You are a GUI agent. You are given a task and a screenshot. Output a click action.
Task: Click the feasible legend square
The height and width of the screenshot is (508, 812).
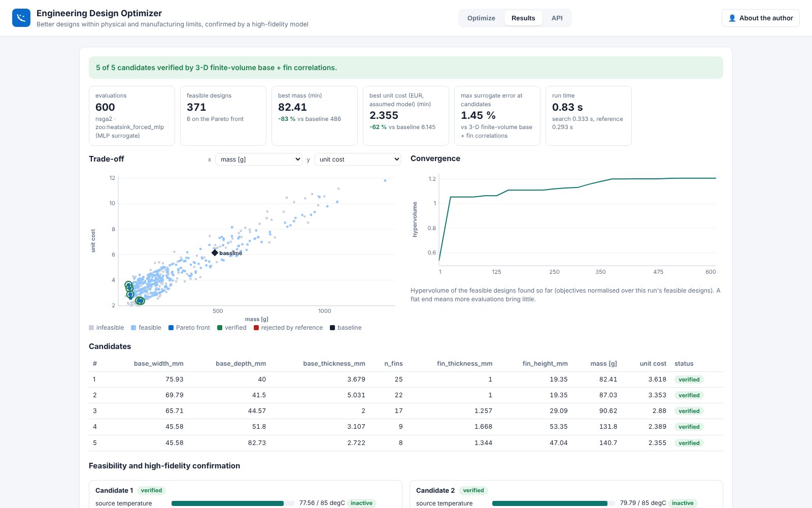tap(133, 328)
